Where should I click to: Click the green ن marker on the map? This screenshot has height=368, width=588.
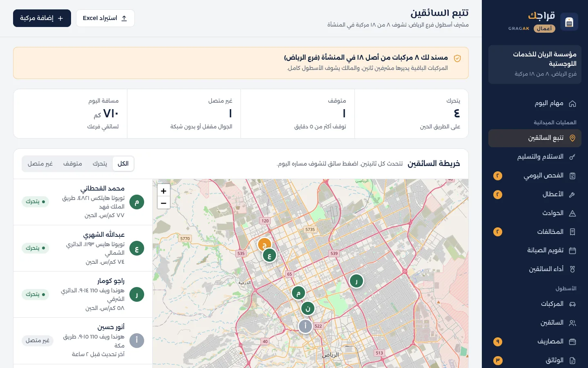pyautogui.click(x=307, y=309)
